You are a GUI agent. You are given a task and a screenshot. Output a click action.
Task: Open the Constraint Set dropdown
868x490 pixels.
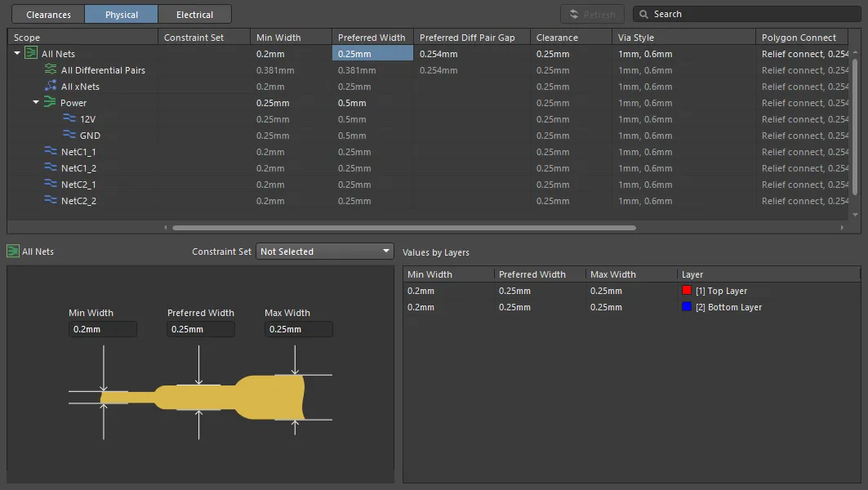click(x=325, y=252)
